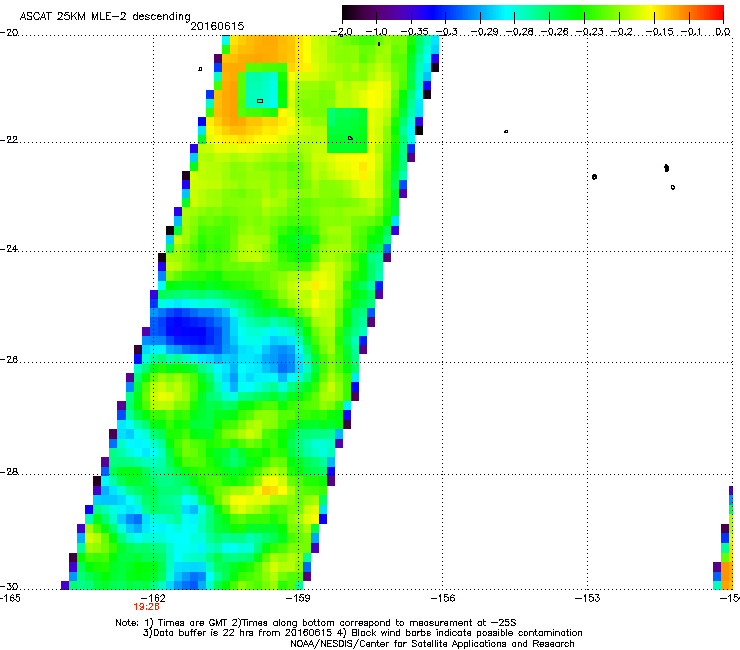Viewport: 740px width, 650px height.
Task: Click the -30 latitude axis label
Action: pos(9,586)
